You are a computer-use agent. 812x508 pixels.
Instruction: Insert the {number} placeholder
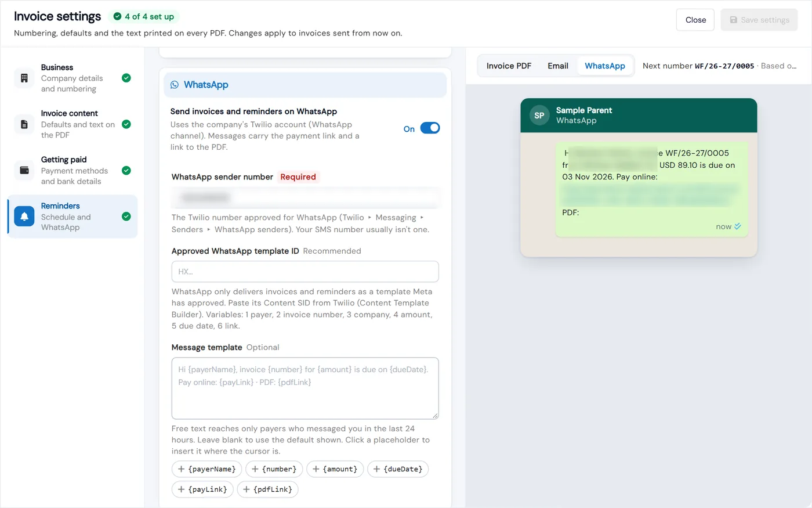(274, 469)
